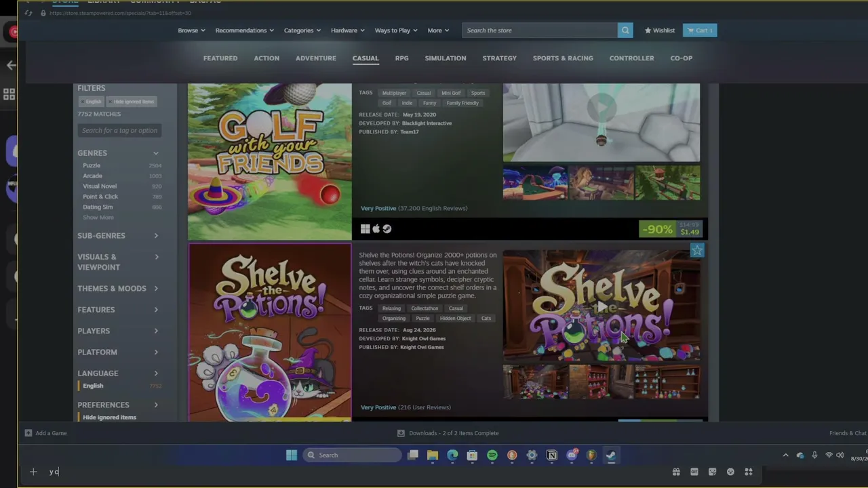
Task: Click the volume system tray icon
Action: 840,455
